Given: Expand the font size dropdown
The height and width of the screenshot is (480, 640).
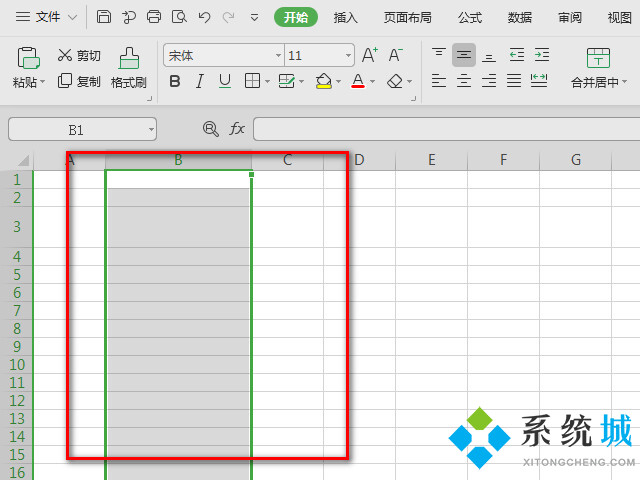Looking at the screenshot, I should [348, 55].
